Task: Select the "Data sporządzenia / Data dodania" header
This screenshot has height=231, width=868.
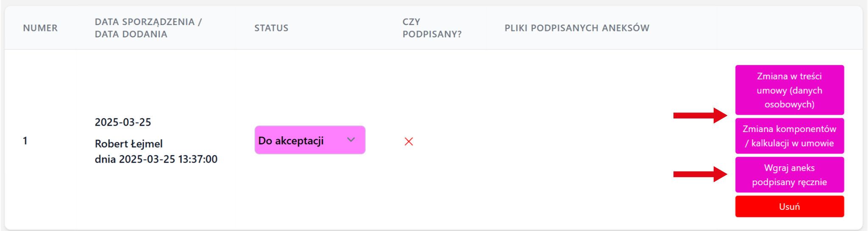Action: pos(148,28)
